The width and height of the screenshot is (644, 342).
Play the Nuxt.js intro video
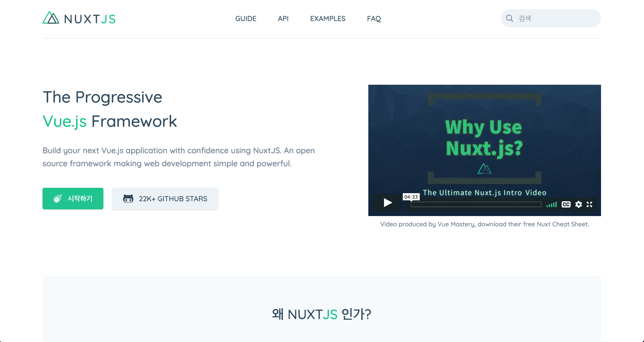[388, 203]
